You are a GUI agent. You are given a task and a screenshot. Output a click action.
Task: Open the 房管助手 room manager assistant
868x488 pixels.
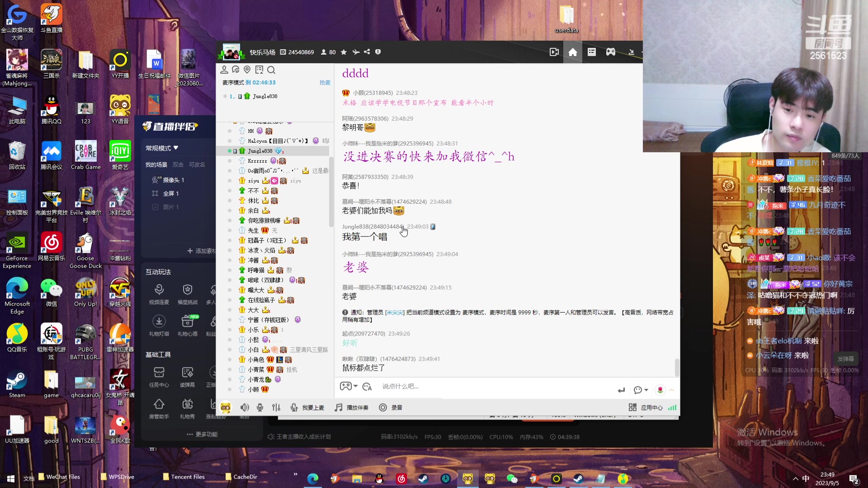point(159,408)
